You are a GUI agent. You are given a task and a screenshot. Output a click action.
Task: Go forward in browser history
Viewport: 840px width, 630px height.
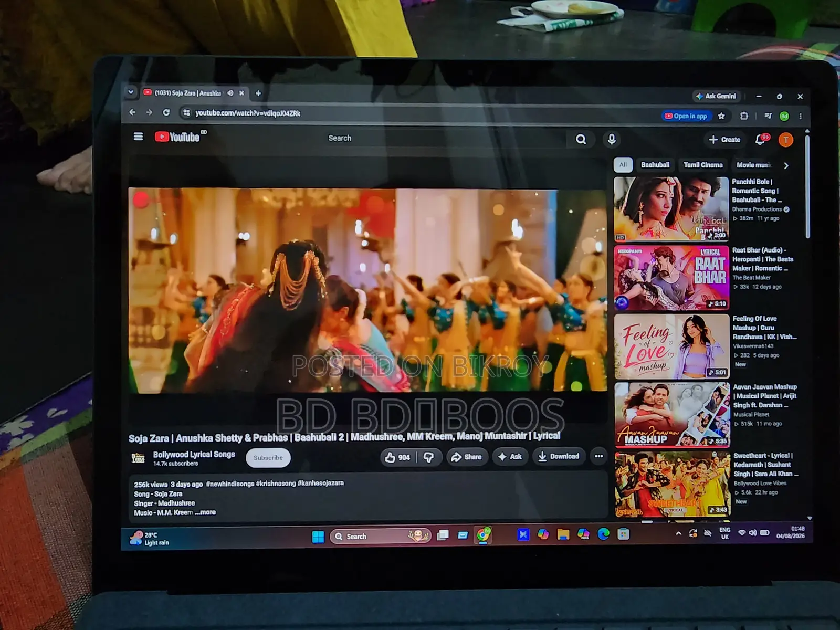pos(149,112)
